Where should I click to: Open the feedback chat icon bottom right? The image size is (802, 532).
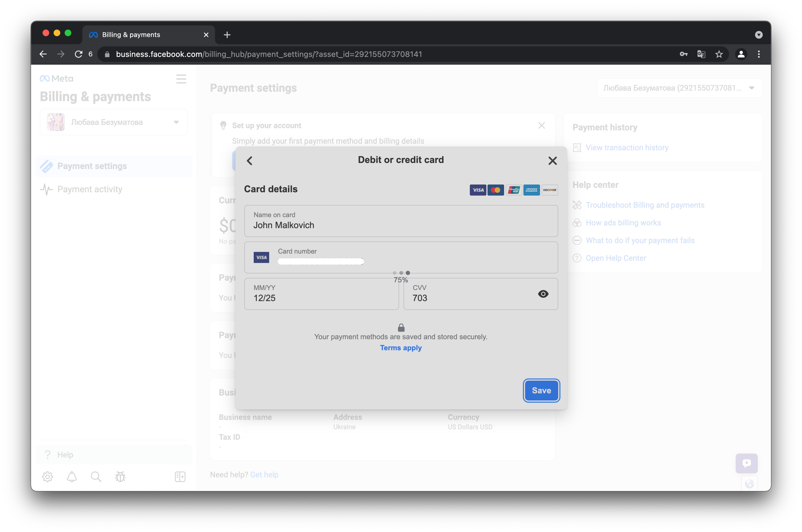tap(746, 463)
